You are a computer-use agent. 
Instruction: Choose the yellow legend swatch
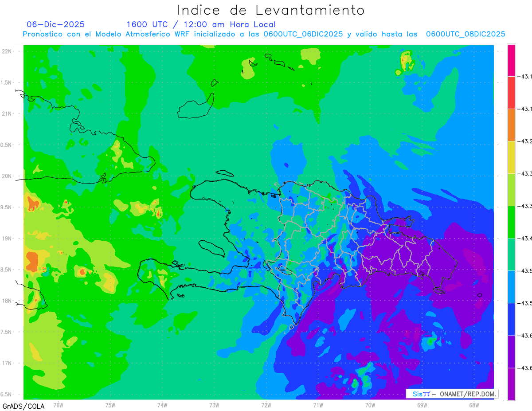[511, 157]
